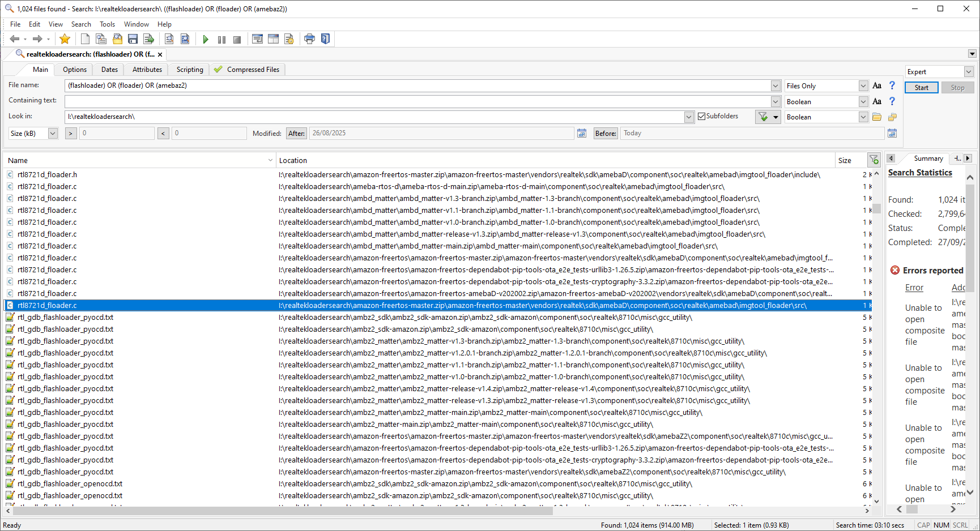
Task: Start search with green play icon
Action: pyautogui.click(x=206, y=39)
